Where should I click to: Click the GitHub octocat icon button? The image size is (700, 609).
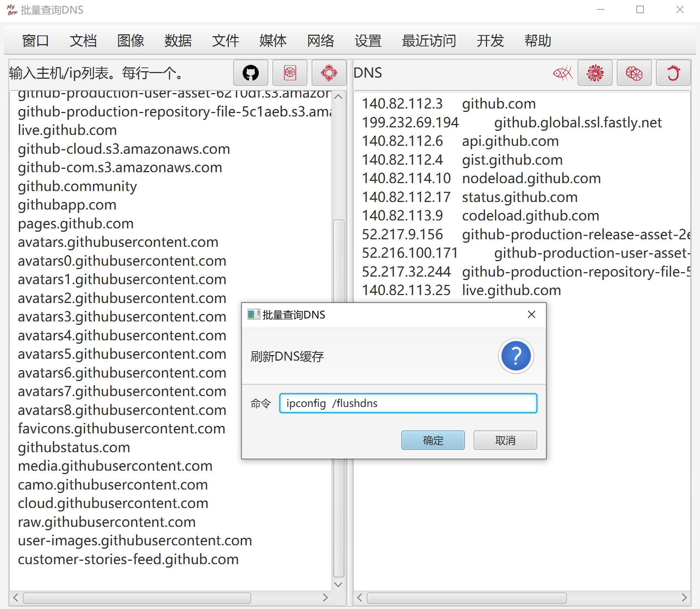[x=251, y=73]
